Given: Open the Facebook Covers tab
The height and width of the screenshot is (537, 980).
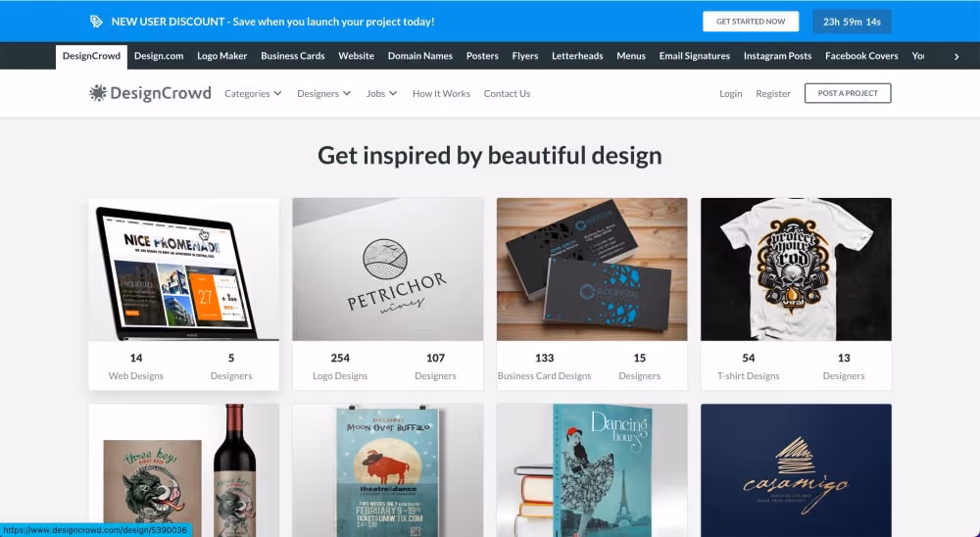Looking at the screenshot, I should (x=861, y=56).
